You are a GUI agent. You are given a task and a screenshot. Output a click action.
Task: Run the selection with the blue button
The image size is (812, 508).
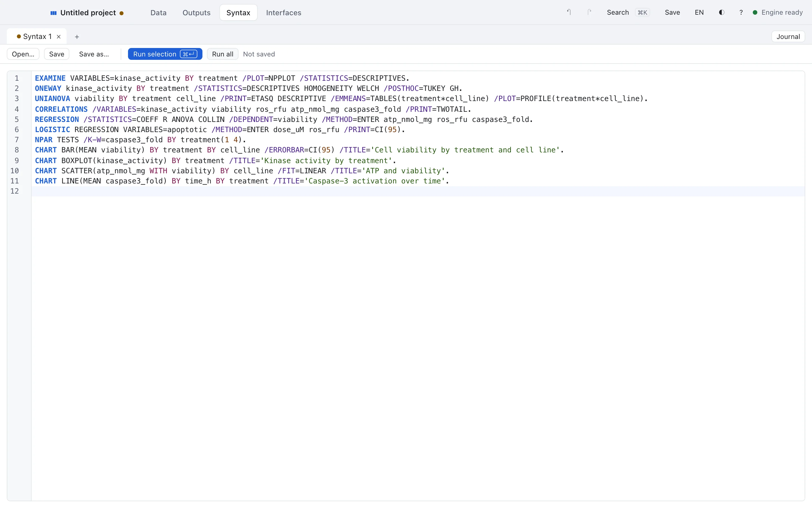click(x=165, y=54)
